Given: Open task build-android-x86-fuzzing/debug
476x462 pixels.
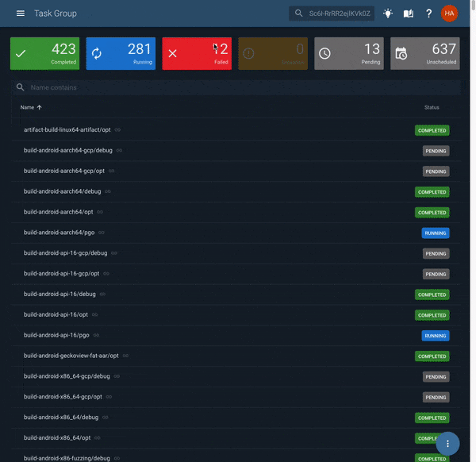Looking at the screenshot, I should pyautogui.click(x=67, y=458).
